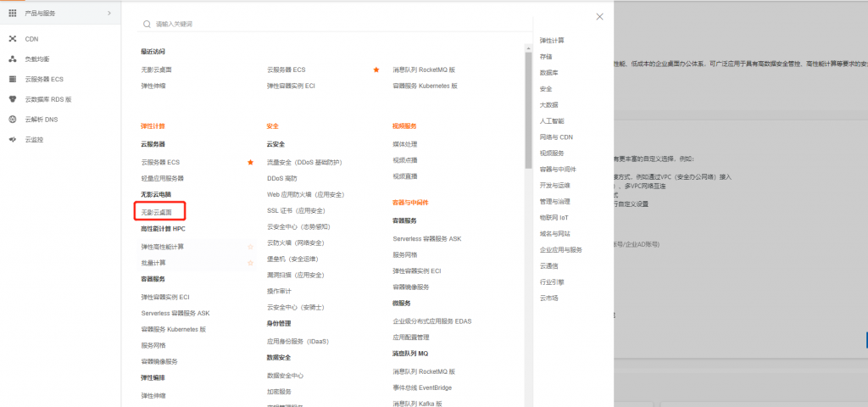
Task: Star the 弹性高性能计算 service
Action: [x=250, y=247]
